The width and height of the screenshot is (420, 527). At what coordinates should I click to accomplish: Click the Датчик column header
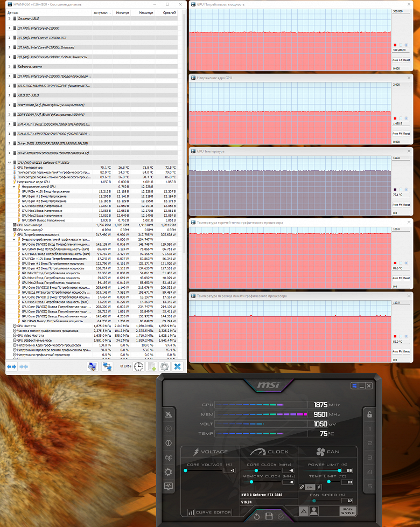point(49,12)
